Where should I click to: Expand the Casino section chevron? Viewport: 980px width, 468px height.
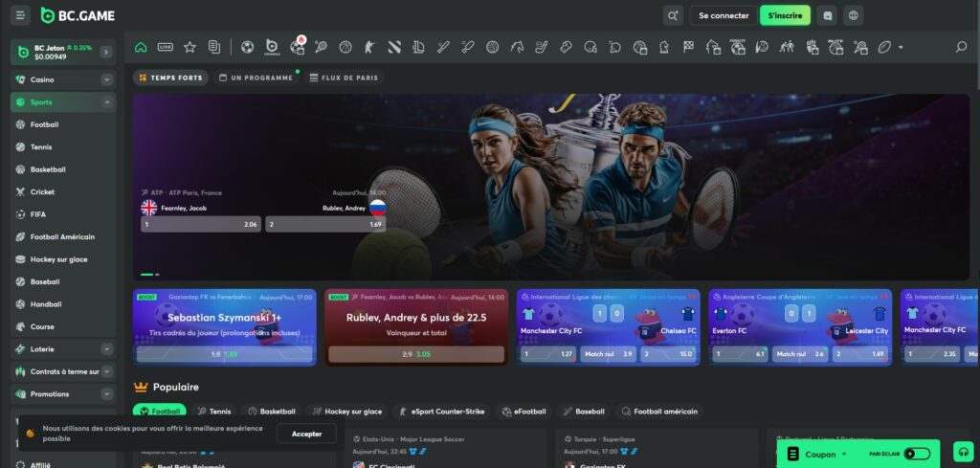point(106,79)
